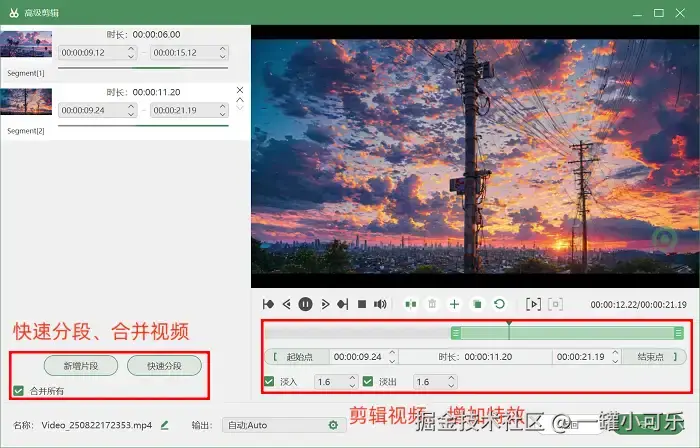
Task: Decrease the start time next to 起始点
Action: tap(392, 361)
